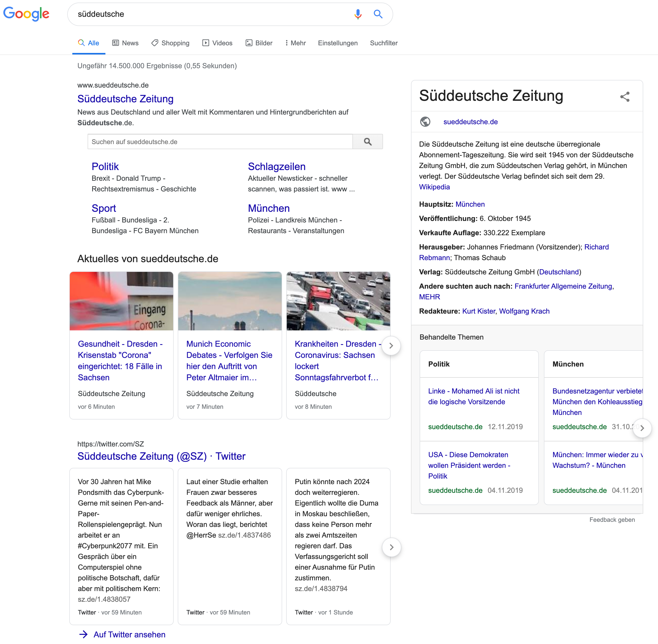The image size is (658, 644).
Task: Open the Einstellungen menu
Action: click(x=338, y=43)
